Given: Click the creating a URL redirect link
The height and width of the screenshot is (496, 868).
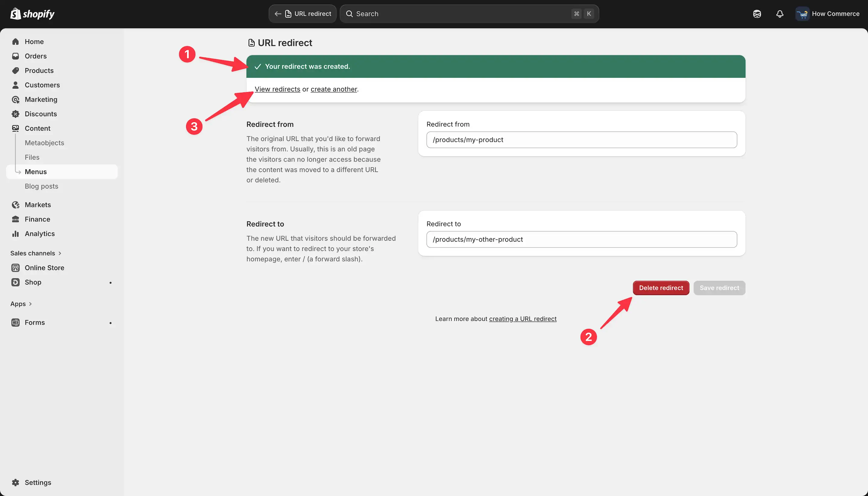Looking at the screenshot, I should 523,319.
